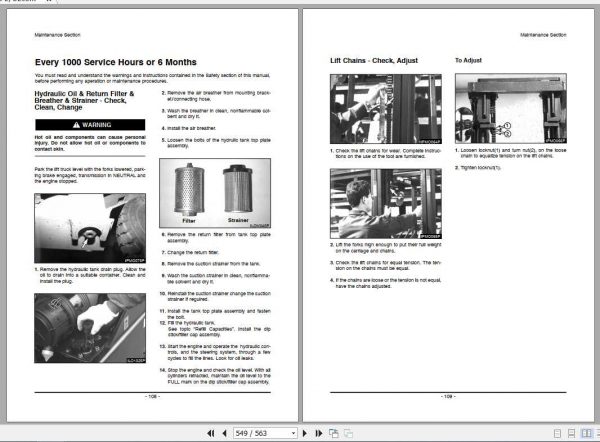Click the previous view icon
Image resolution: width=600 pixels, height=442 pixels.
point(334,433)
